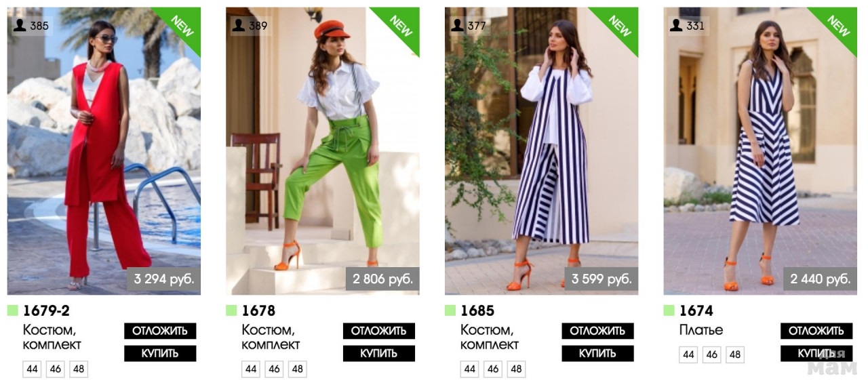The image size is (868, 385).
Task: Set aside item 1685 with ОТЛОЖИТЬ
Action: click(x=597, y=331)
